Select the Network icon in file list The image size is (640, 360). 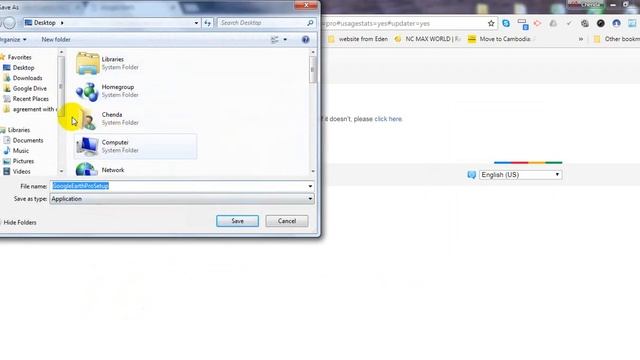[x=87, y=170]
